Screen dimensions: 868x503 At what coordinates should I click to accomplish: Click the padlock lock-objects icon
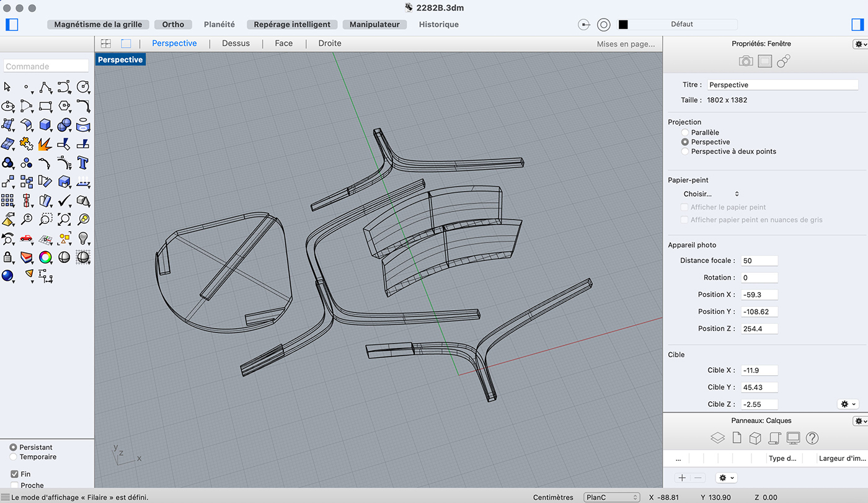pos(7,257)
